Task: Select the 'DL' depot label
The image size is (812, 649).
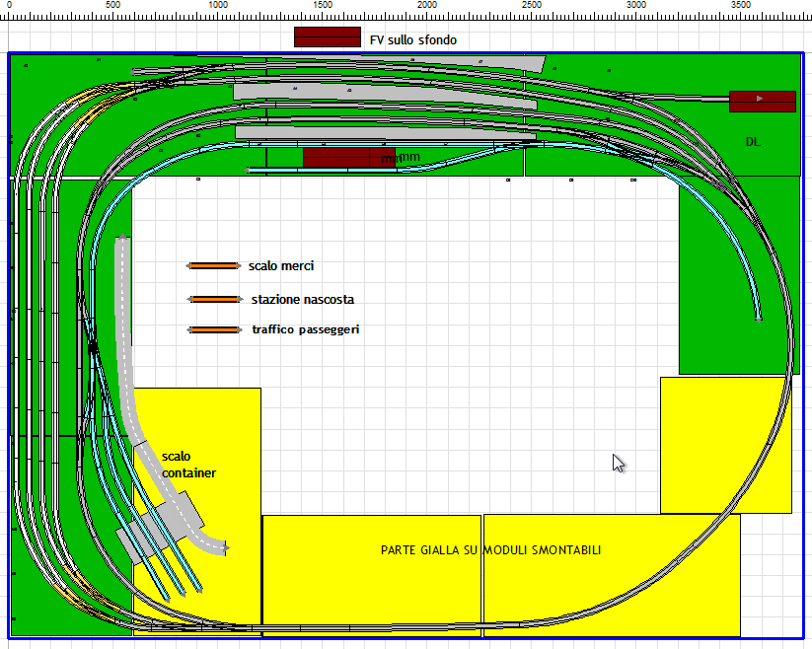Action: (x=752, y=142)
